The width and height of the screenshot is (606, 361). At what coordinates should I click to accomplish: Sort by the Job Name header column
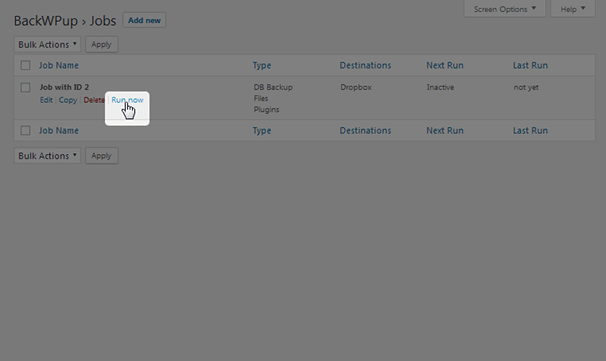click(x=58, y=65)
